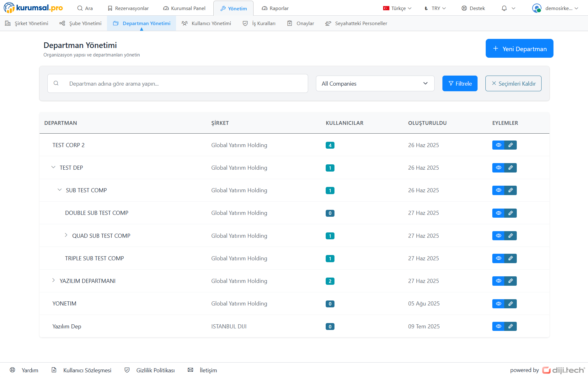Open the All Companies dropdown
588x377 pixels.
pos(375,83)
